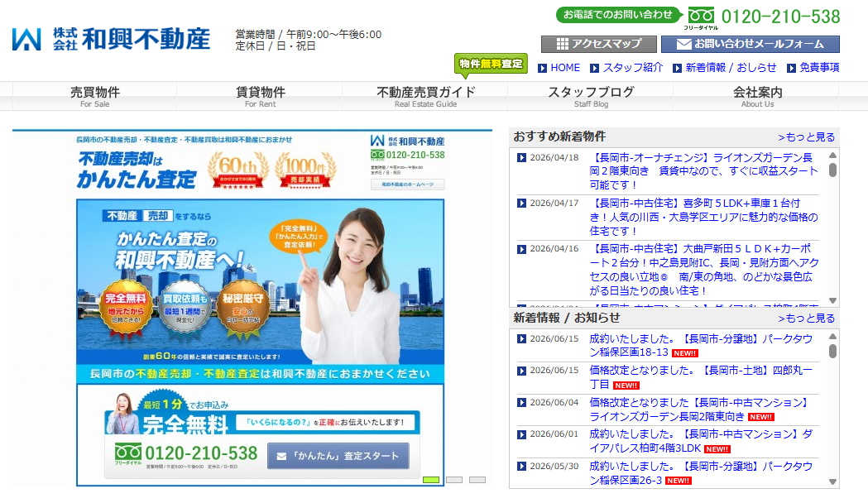The height and width of the screenshot is (503, 868).
Task: Click bullet icon beside 2026/06/04 news
Action: (521, 402)
